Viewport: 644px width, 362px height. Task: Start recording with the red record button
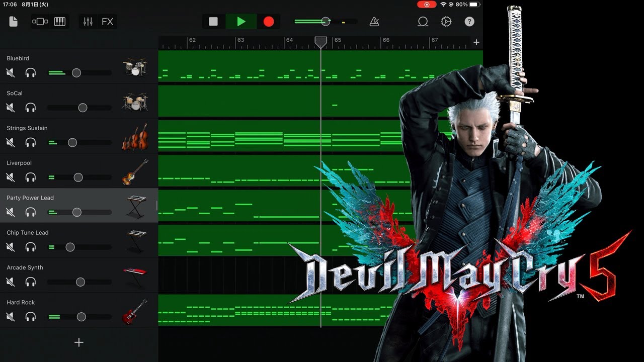click(x=269, y=22)
